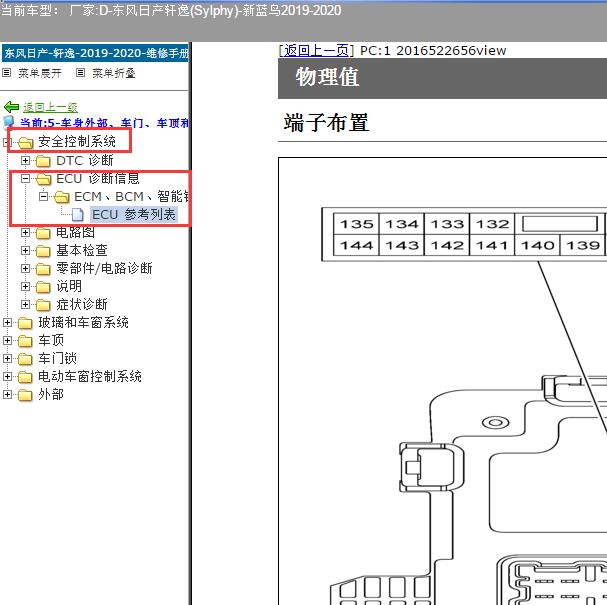607x605 pixels.
Task: Expand the 车门锁 node
Action: [7, 358]
